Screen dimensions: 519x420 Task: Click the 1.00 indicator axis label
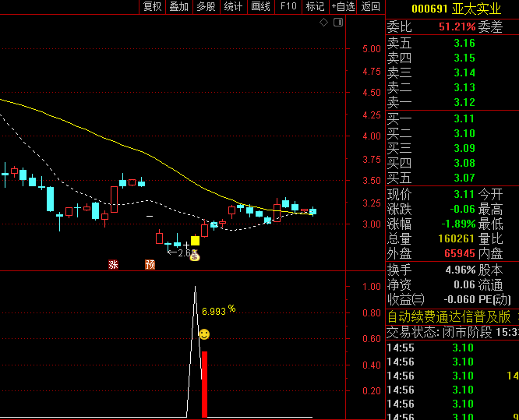click(x=372, y=287)
